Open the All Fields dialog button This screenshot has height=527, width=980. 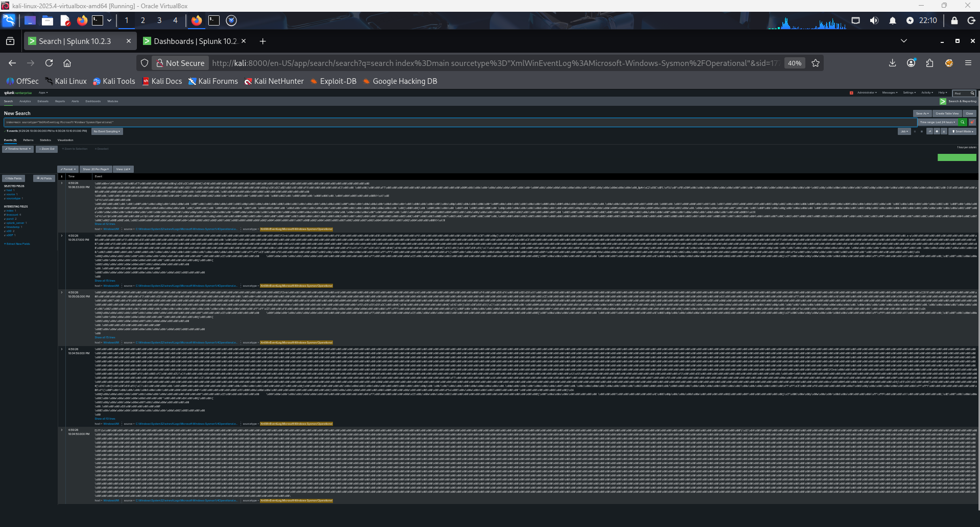pyautogui.click(x=44, y=178)
